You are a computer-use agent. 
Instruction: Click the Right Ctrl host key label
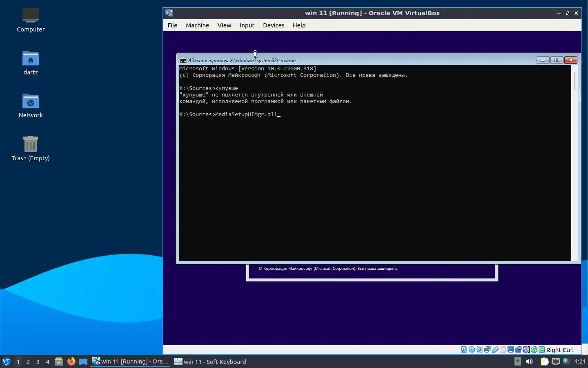coord(559,350)
